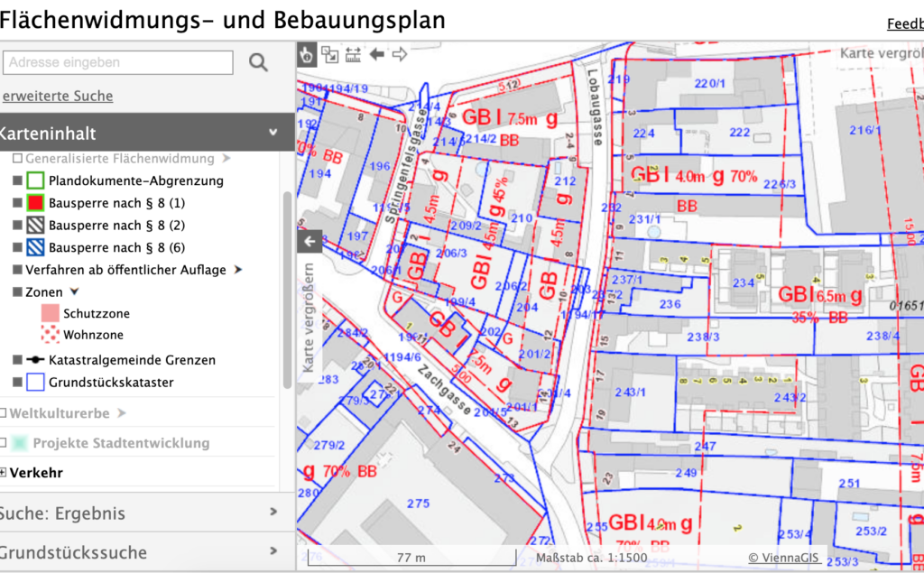
Task: Collapse sidebar with left arrow button
Action: (310, 242)
